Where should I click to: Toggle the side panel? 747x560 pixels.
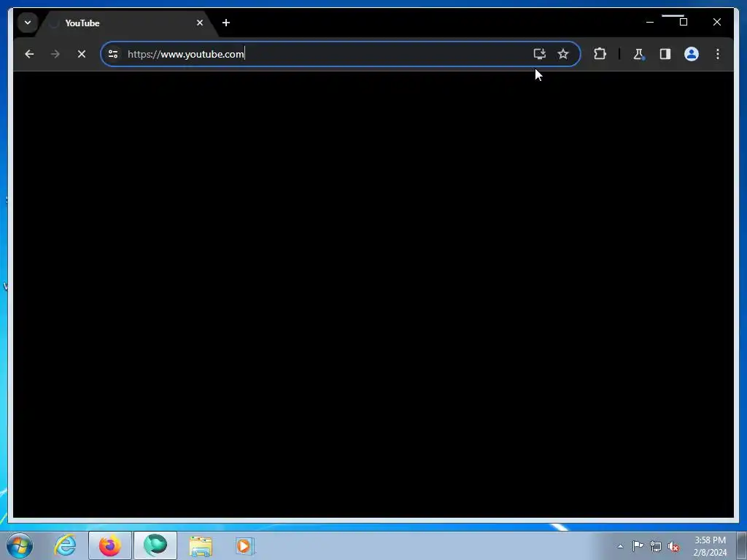click(665, 54)
